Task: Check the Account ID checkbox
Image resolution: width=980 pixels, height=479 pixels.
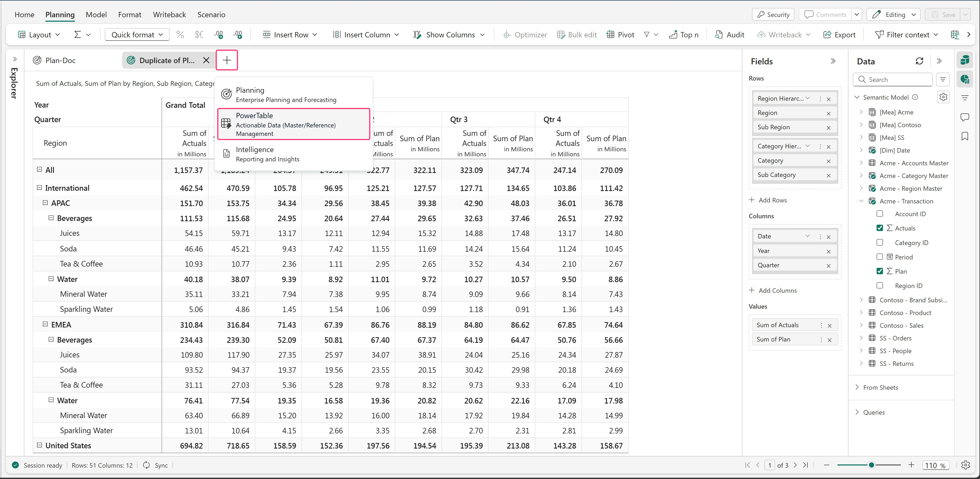Action: [880, 214]
